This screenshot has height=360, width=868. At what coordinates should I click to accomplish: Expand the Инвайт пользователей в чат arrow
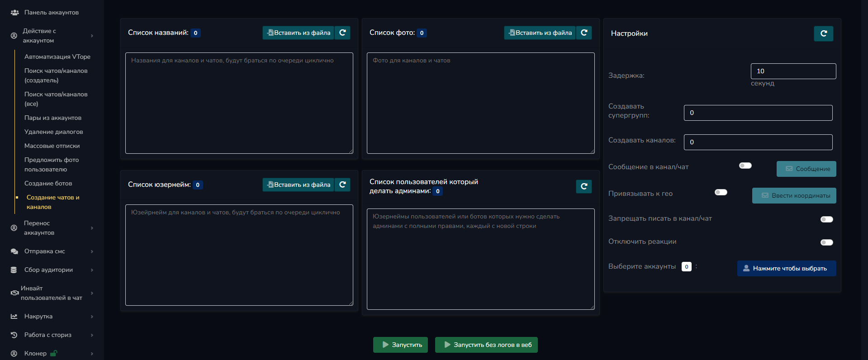pyautogui.click(x=92, y=293)
